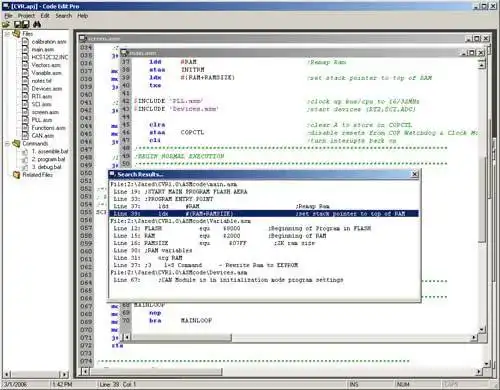The image size is (500, 390).
Task: Click the 2. program.bat command icon
Action: click(x=25, y=159)
